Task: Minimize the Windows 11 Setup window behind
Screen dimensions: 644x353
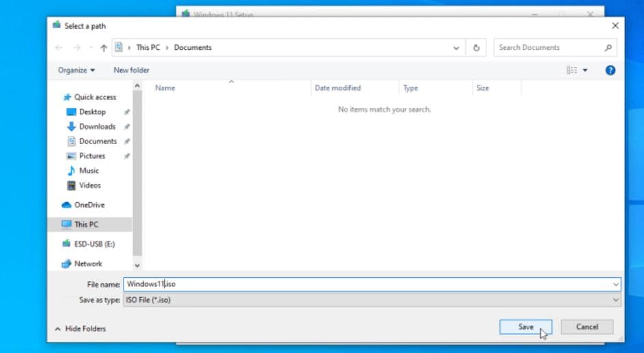Action: [x=534, y=14]
